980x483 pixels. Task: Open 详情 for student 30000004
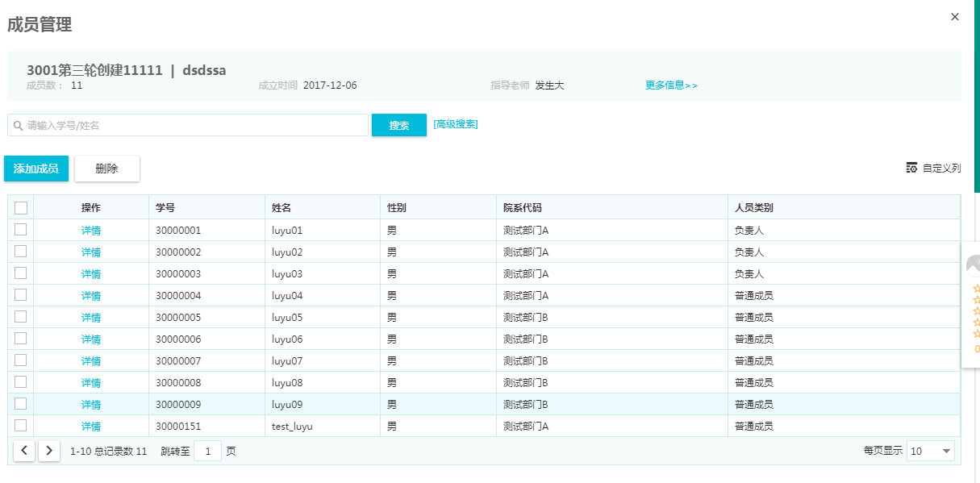pos(91,296)
